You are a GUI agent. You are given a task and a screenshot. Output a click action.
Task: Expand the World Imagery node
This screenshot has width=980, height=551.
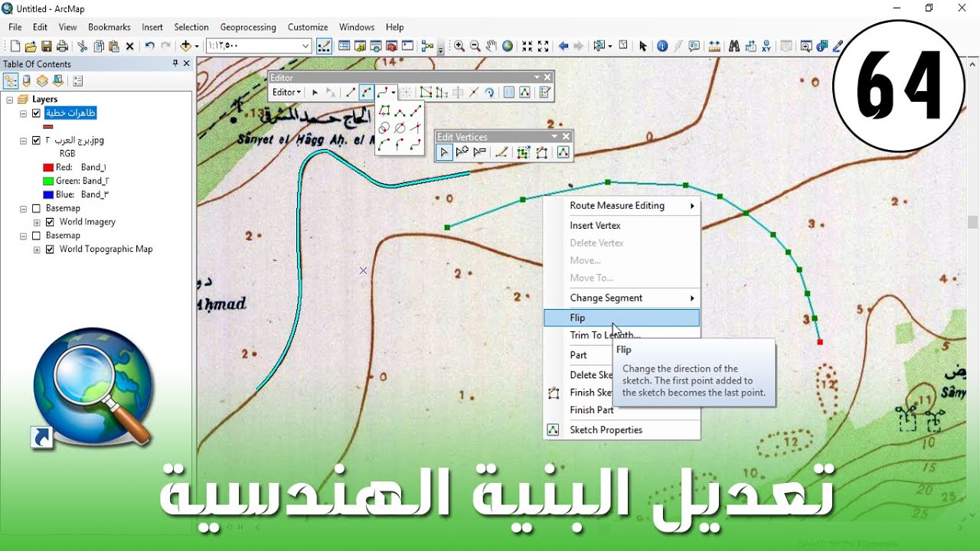tap(37, 222)
